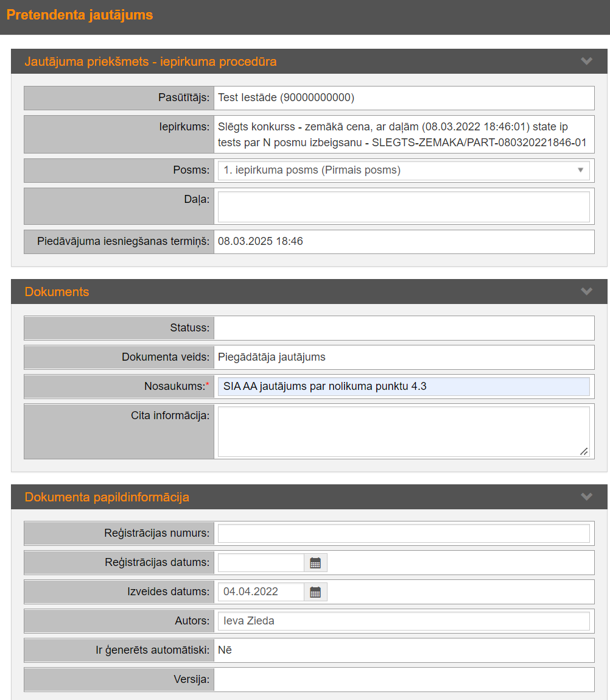Select the Izveides datums date field
Image resolution: width=610 pixels, height=700 pixels.
pyautogui.click(x=261, y=592)
